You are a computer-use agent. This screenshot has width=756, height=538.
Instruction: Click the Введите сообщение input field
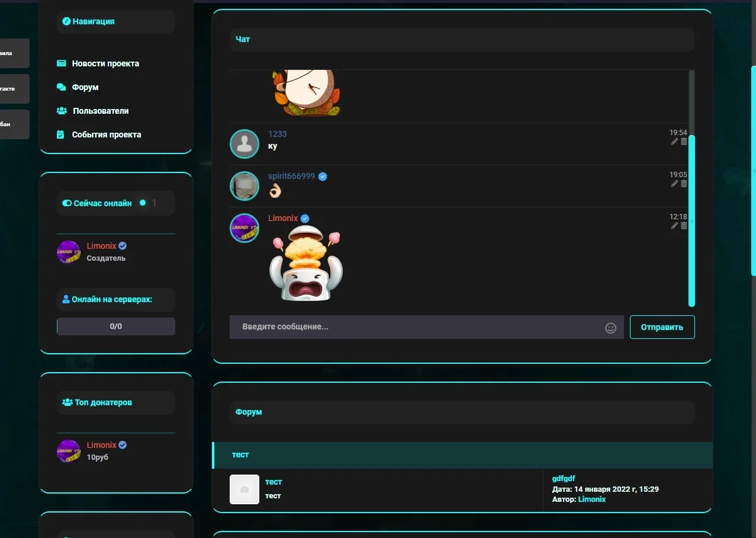point(414,327)
